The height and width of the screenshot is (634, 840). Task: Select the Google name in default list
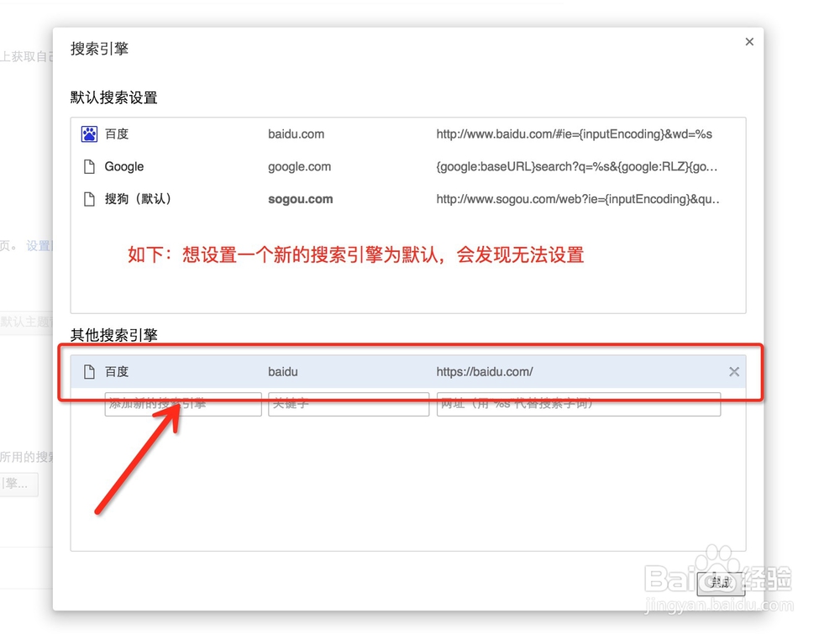click(124, 166)
